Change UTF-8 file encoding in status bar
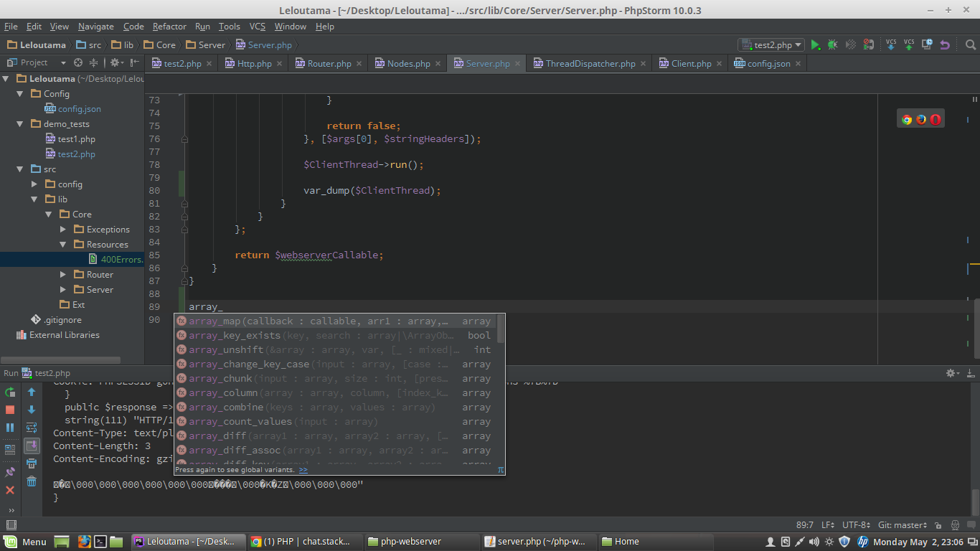 [857, 525]
